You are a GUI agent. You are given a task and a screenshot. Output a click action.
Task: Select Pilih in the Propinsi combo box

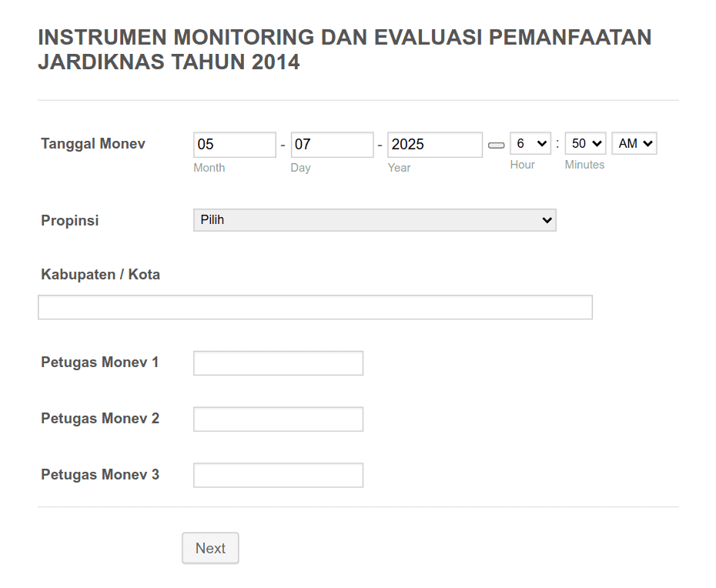coord(374,220)
